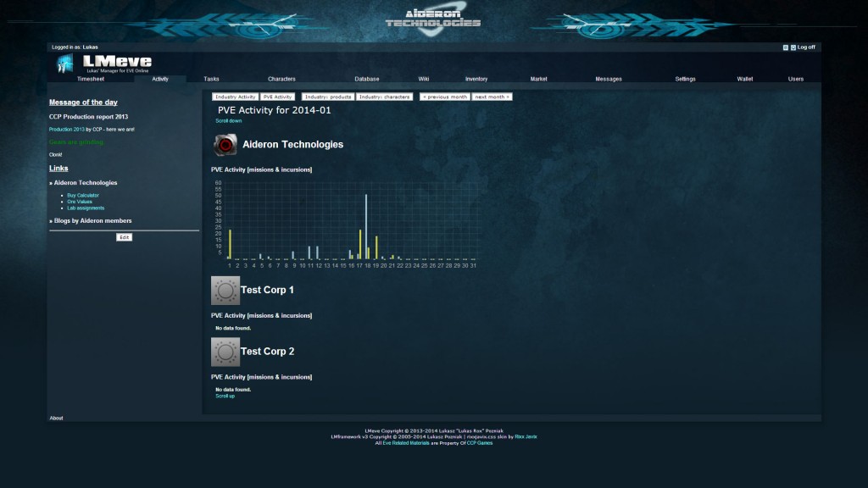Click the 'Test Corp 1' heading
This screenshot has height=488, width=868.
[267, 290]
